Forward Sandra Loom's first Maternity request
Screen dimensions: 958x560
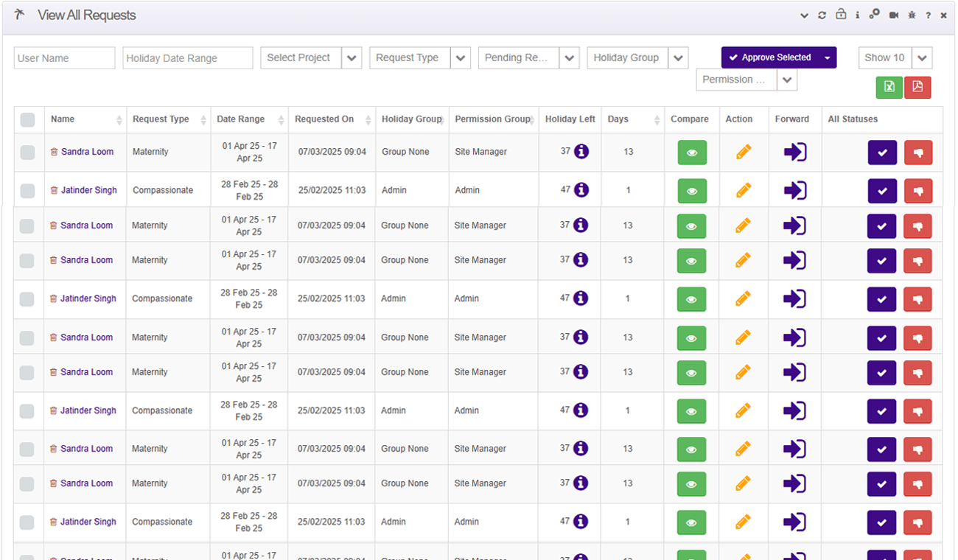point(794,152)
